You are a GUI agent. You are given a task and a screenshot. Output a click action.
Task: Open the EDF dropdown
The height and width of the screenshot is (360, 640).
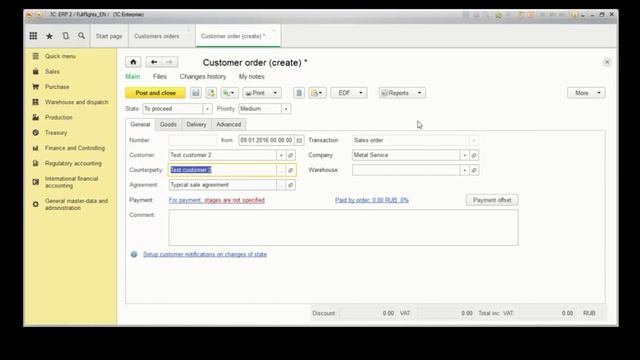(x=349, y=93)
